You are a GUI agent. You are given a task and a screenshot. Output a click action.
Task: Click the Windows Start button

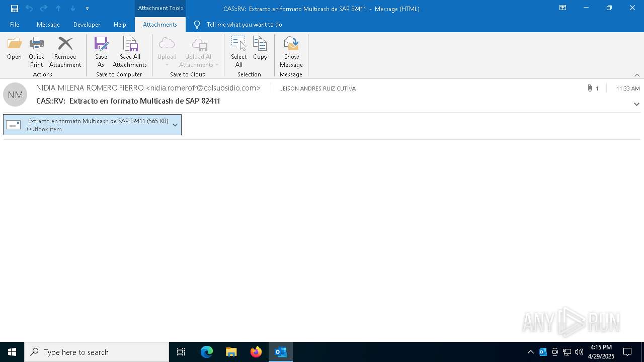pyautogui.click(x=12, y=352)
